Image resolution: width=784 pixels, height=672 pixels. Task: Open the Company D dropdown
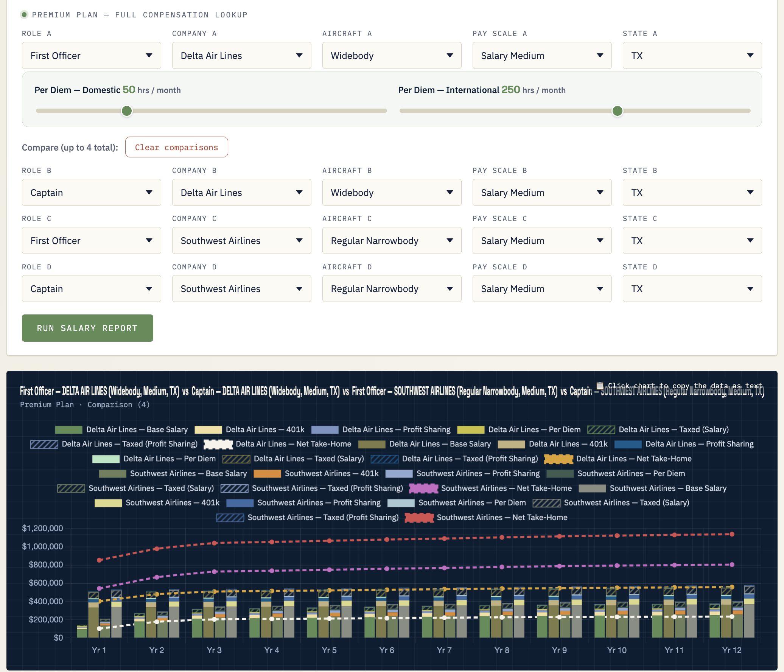(242, 289)
